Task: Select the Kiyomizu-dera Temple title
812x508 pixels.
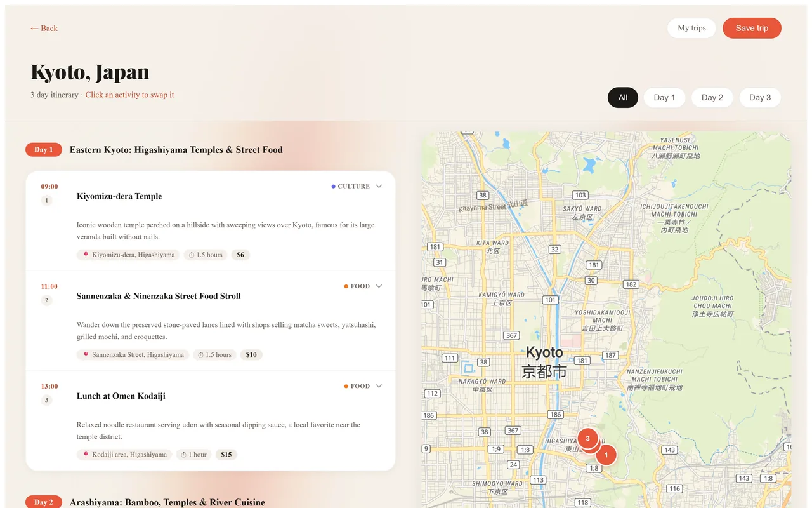Action: click(119, 196)
